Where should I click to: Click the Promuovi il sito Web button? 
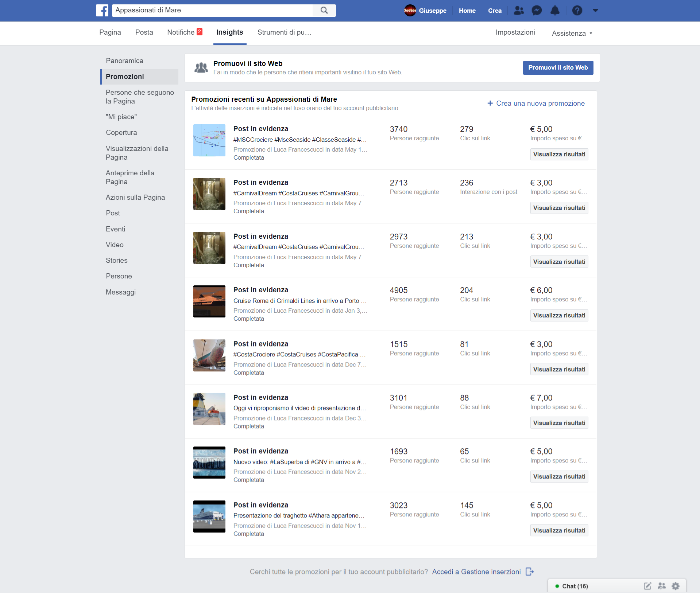558,67
